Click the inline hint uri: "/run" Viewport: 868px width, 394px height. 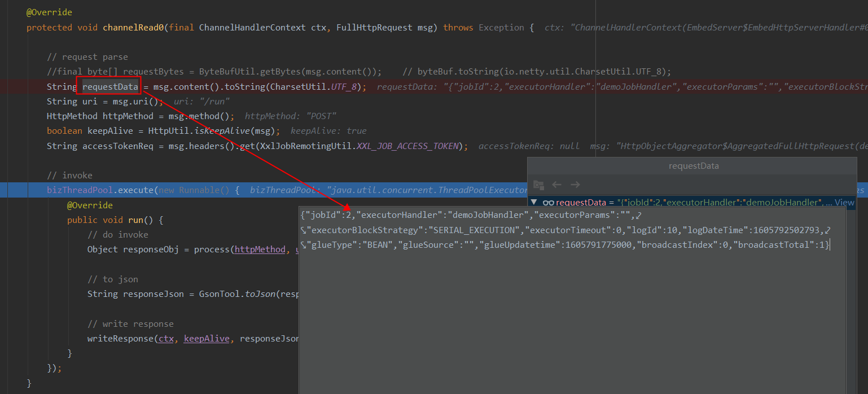click(x=202, y=102)
